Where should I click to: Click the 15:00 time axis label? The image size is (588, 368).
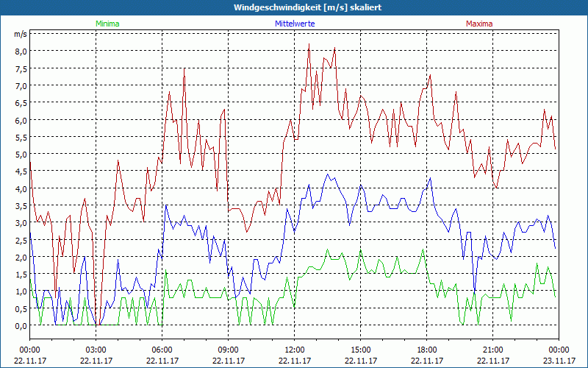pyautogui.click(x=360, y=350)
